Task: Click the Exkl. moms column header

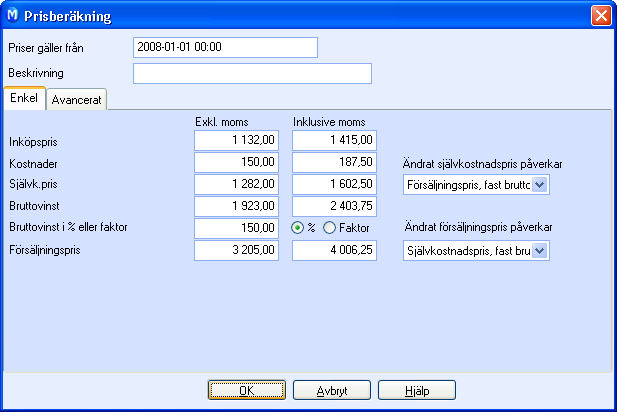Action: point(222,122)
